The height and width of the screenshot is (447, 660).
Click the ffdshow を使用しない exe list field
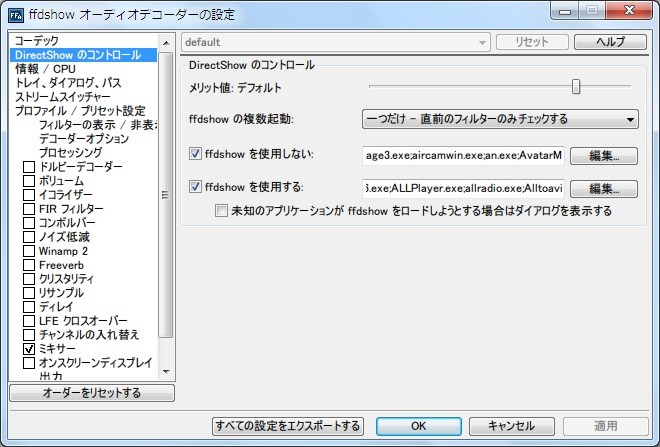point(463,156)
